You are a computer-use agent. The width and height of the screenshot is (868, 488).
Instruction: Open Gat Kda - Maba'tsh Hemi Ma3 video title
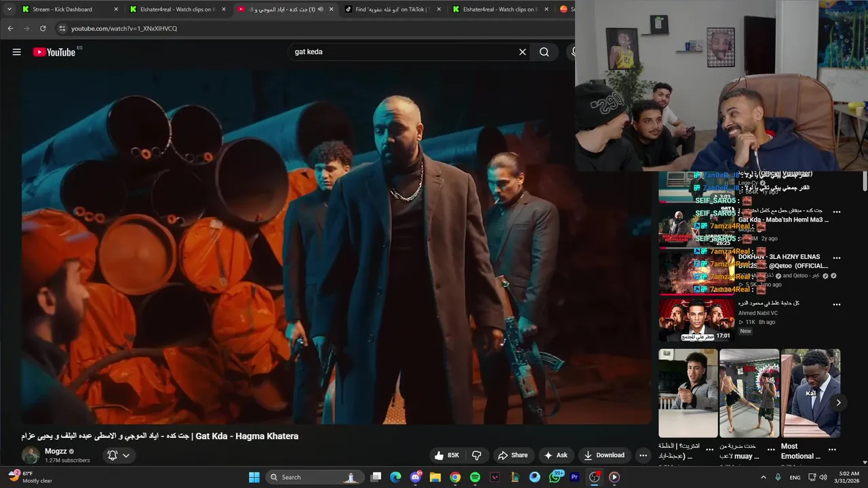[x=783, y=220]
